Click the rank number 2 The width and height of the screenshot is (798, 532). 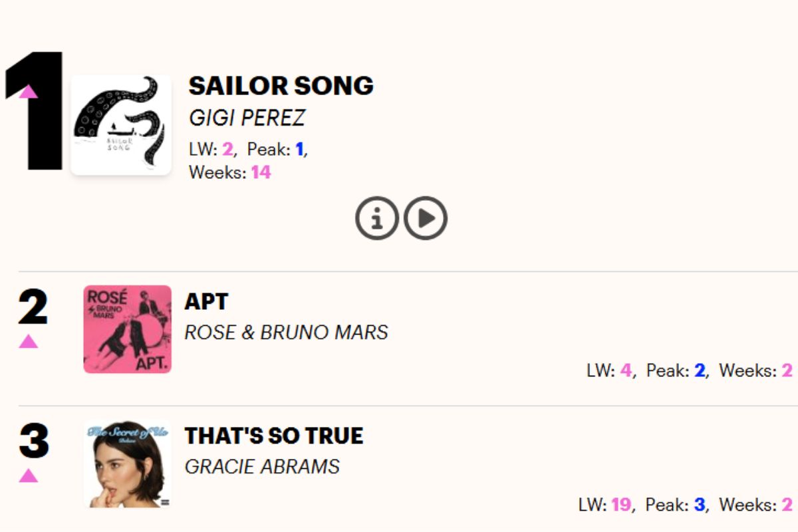[x=33, y=307]
